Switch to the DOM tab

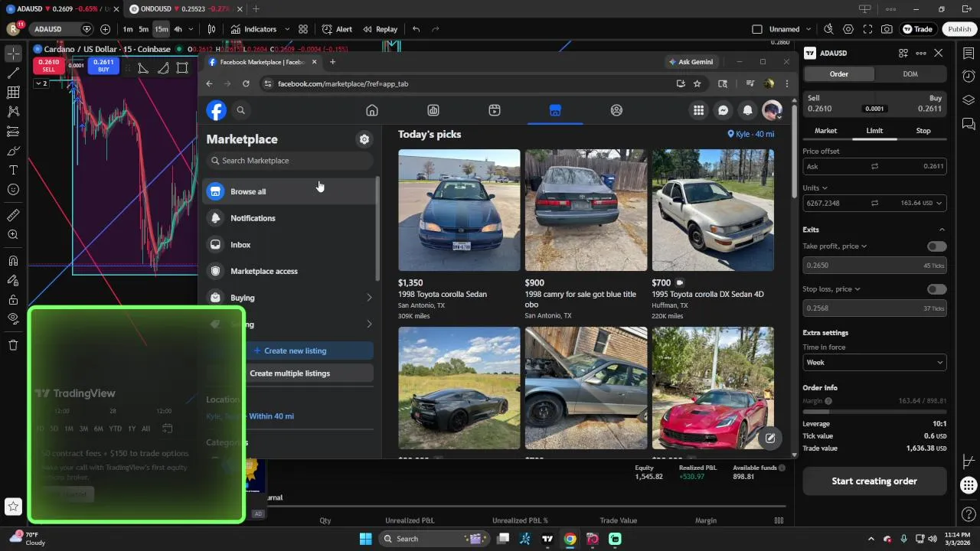point(910,74)
